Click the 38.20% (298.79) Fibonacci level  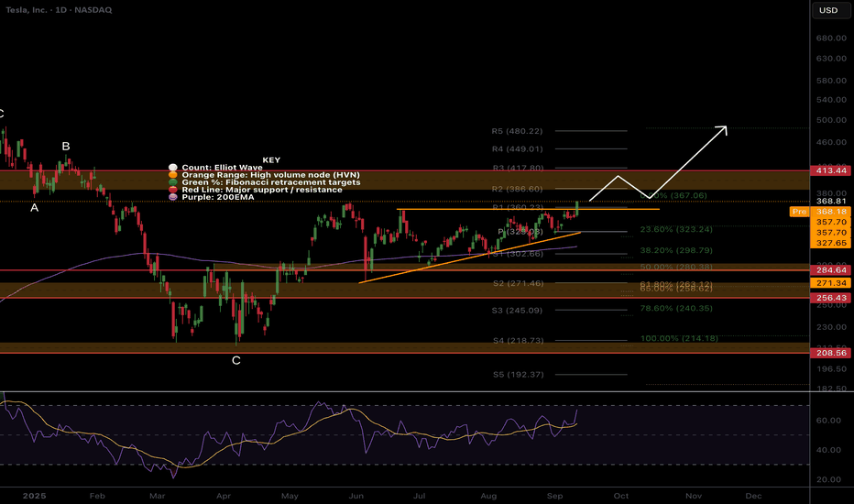[676, 251]
